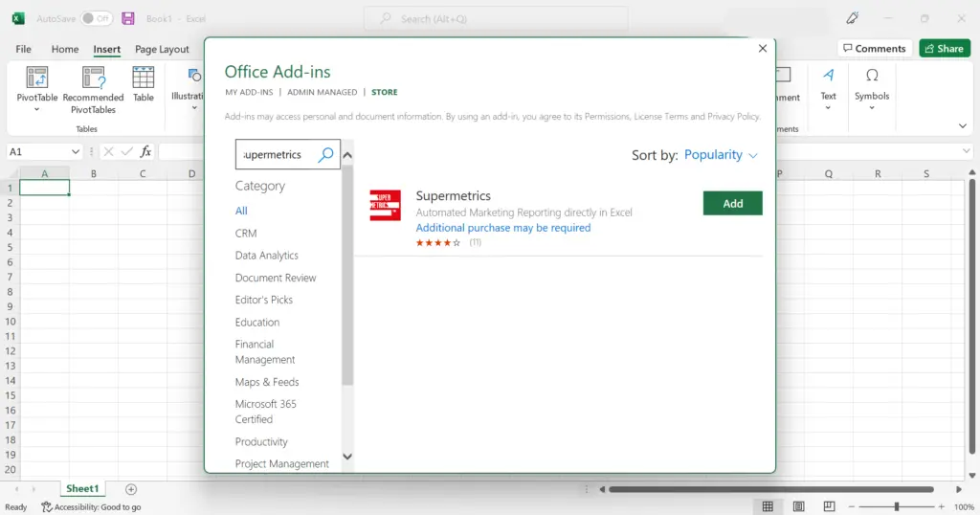Click the Illustrations shapes icon
Image resolution: width=980 pixels, height=515 pixels.
click(x=194, y=76)
